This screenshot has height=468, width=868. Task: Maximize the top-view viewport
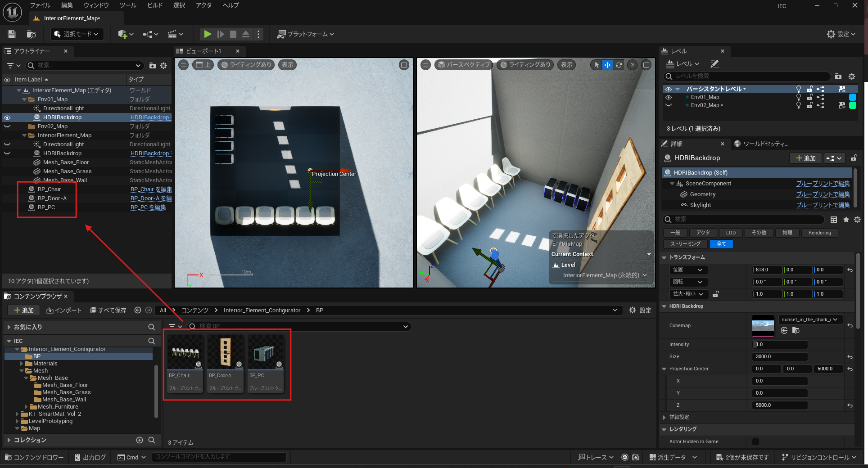tap(404, 65)
